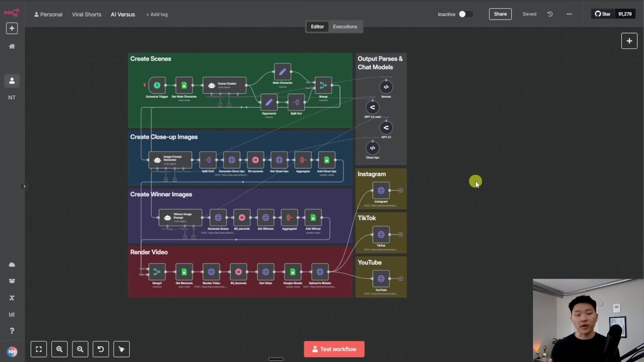
Task: Select the Split Out1 node
Action: point(208,160)
